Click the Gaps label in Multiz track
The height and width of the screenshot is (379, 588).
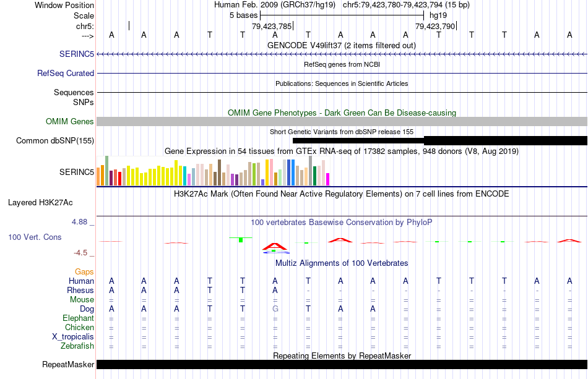[x=84, y=271]
